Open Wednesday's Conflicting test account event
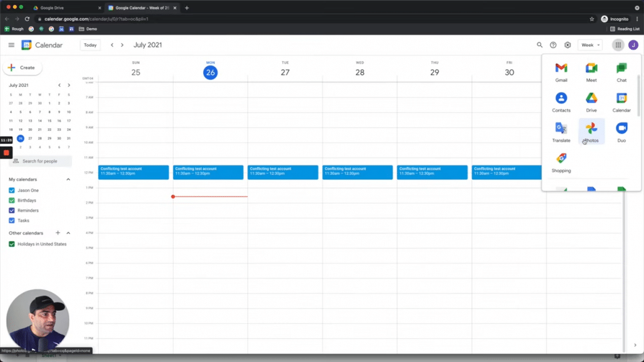The height and width of the screenshot is (362, 644). [358, 172]
